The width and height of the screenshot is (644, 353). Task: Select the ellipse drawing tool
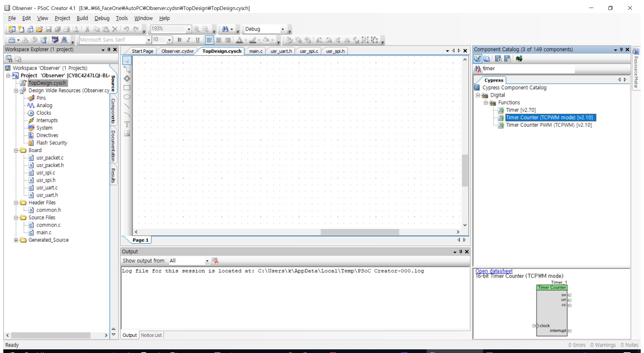(127, 97)
